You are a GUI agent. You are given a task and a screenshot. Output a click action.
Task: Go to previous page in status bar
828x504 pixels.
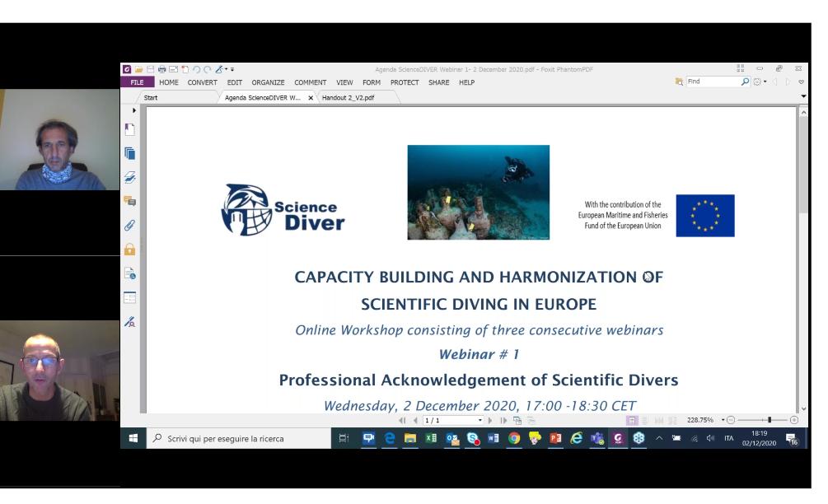pos(415,421)
